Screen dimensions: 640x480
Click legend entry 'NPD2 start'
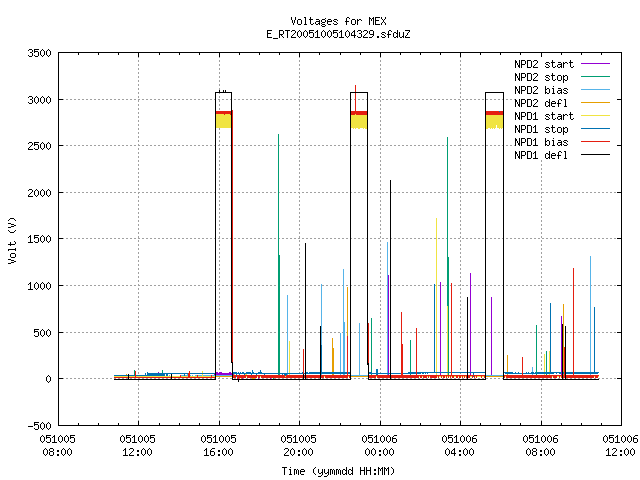[x=544, y=64]
